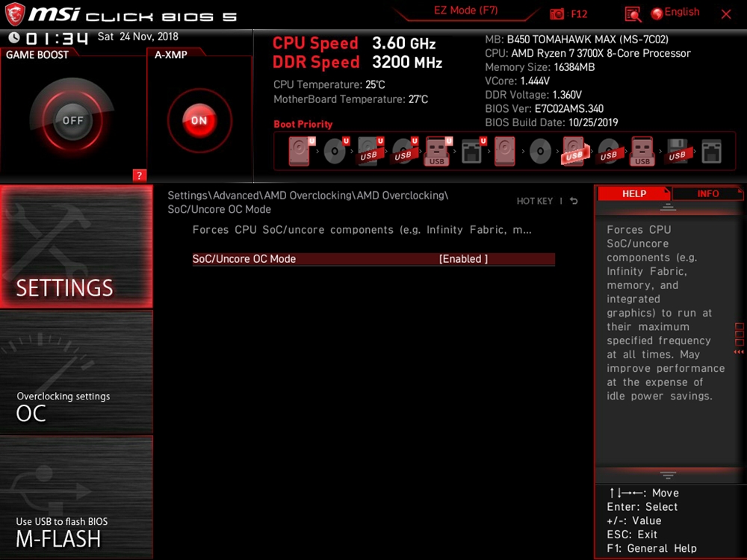Select the UEFI USB hard disk boot icon
This screenshot has width=747, height=560.
click(371, 151)
